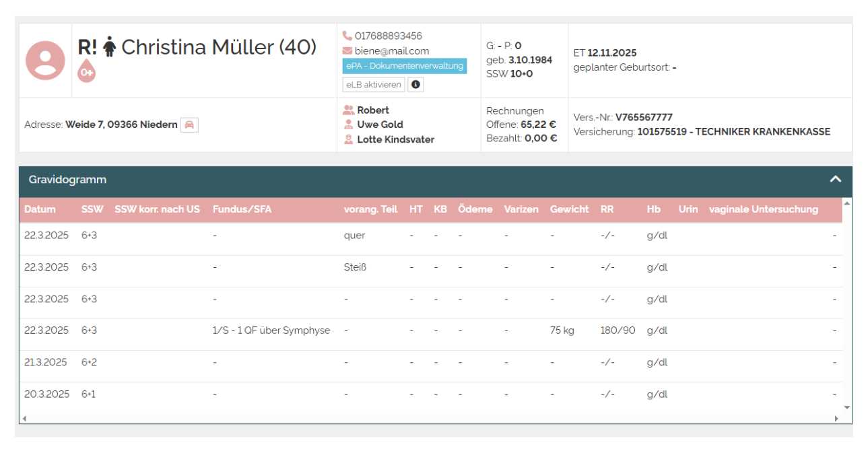Screen dimensions: 868x453
Task: Click the horizontal scrollbar's left arrow
Action: (24, 418)
